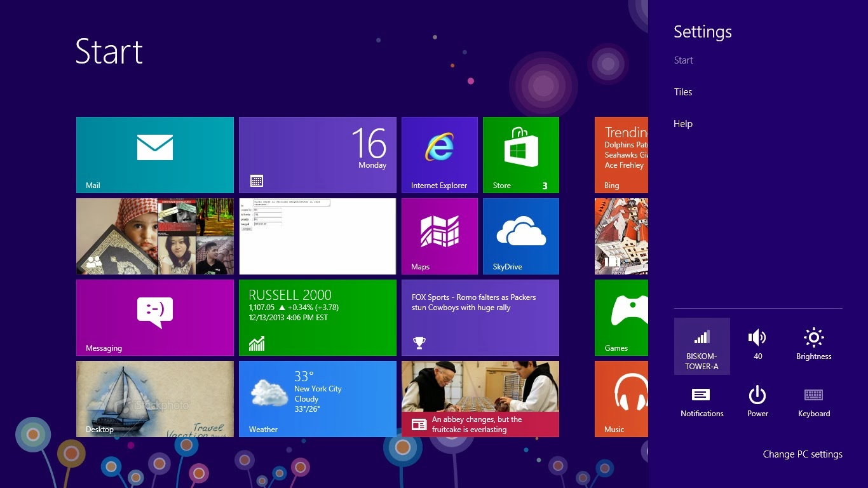Open the Desktop tile
The height and width of the screenshot is (488, 868).
tap(155, 399)
